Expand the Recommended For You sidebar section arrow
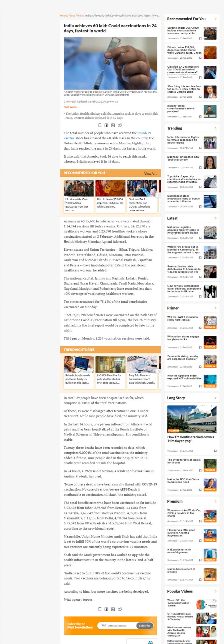Image resolution: width=224 pixels, height=644 pixels. click(215, 19)
